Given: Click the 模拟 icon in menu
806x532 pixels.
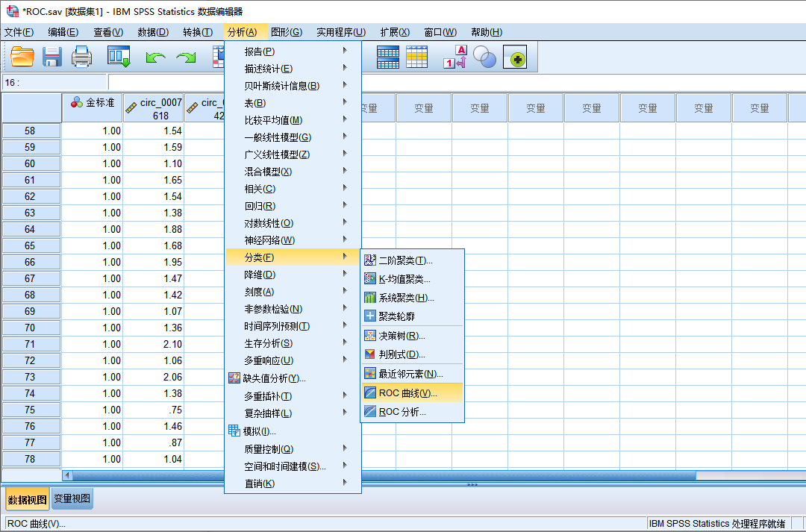Looking at the screenshot, I should click(234, 431).
